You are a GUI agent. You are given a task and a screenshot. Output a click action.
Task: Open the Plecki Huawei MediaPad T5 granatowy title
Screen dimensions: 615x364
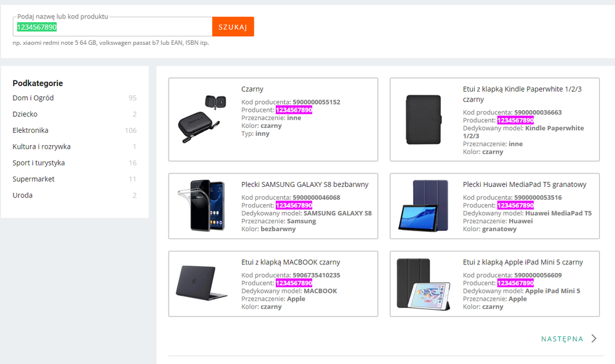525,184
